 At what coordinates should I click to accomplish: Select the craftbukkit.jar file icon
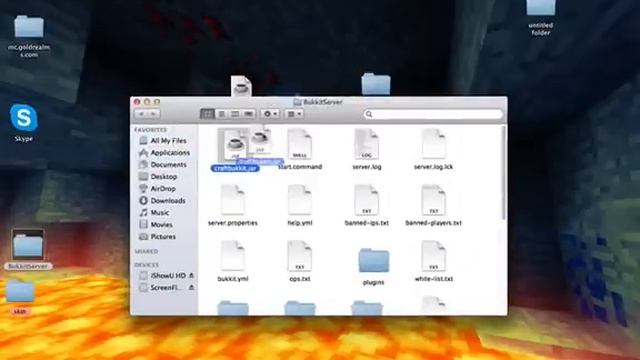[x=234, y=144]
